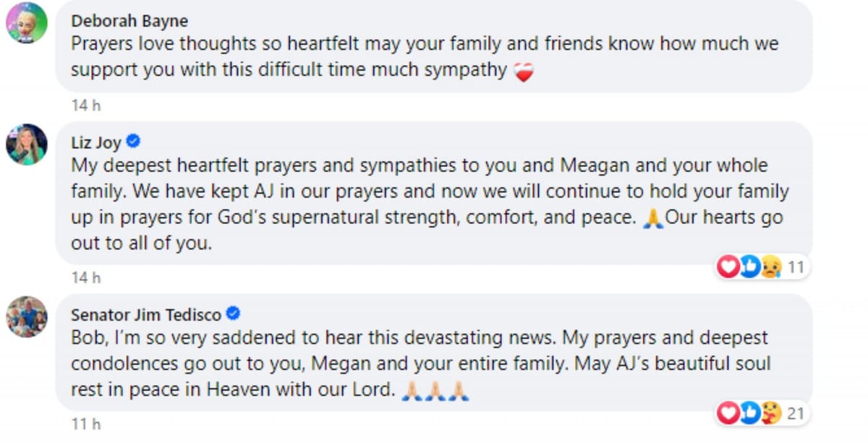
Task: Open Liz Joy's profile picture
Action: (x=27, y=143)
